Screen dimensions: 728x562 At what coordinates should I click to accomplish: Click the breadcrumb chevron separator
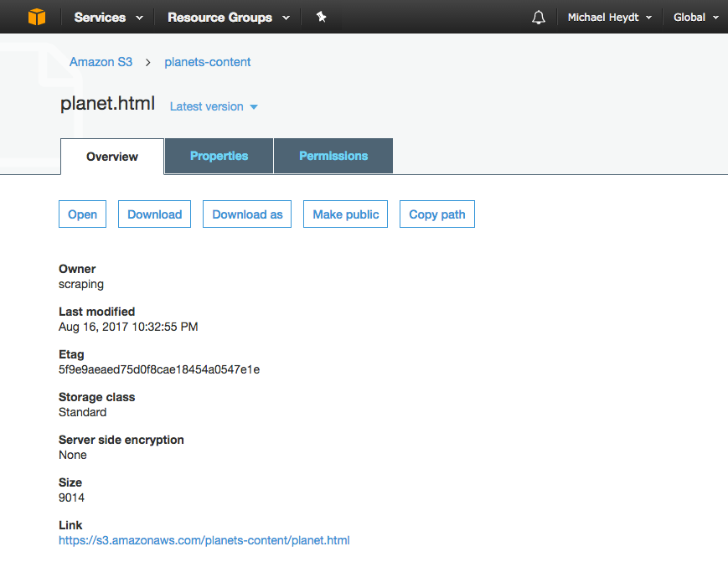pyautogui.click(x=148, y=62)
